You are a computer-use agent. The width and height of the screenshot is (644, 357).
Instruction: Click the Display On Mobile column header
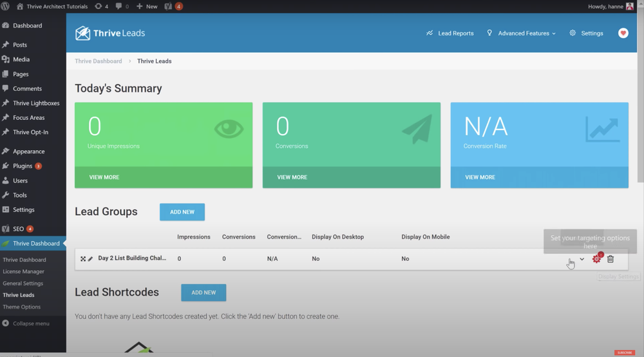pyautogui.click(x=426, y=237)
